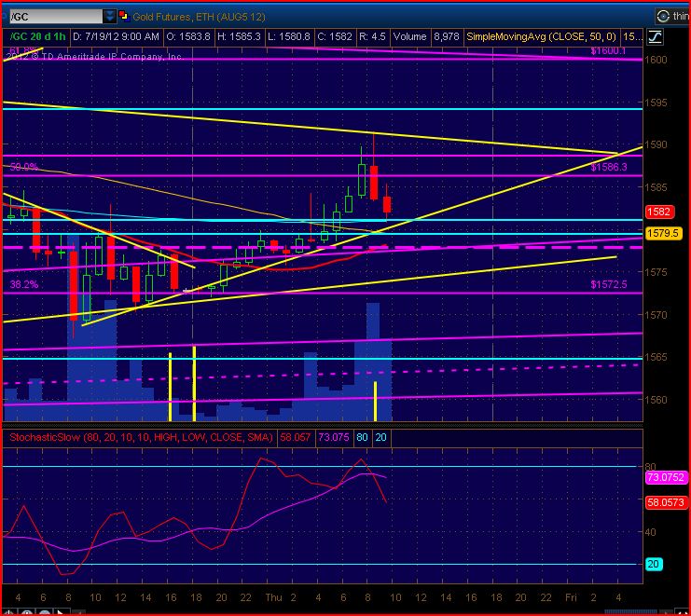691x616 pixels.
Task: Click the magenta '73.075' stochastic value in header
Action: tap(334, 437)
